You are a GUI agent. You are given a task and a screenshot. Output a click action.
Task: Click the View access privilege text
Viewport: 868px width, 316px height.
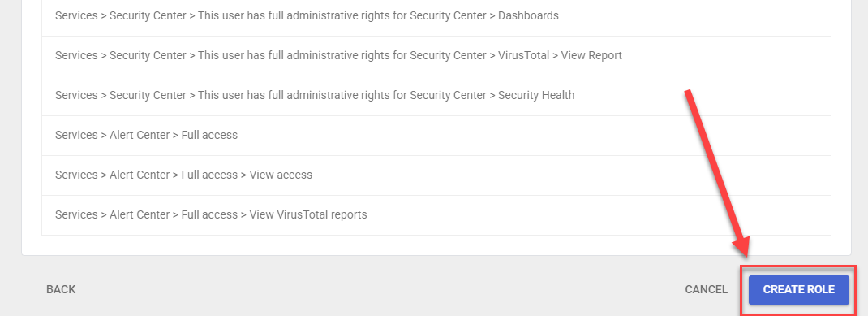coord(281,175)
